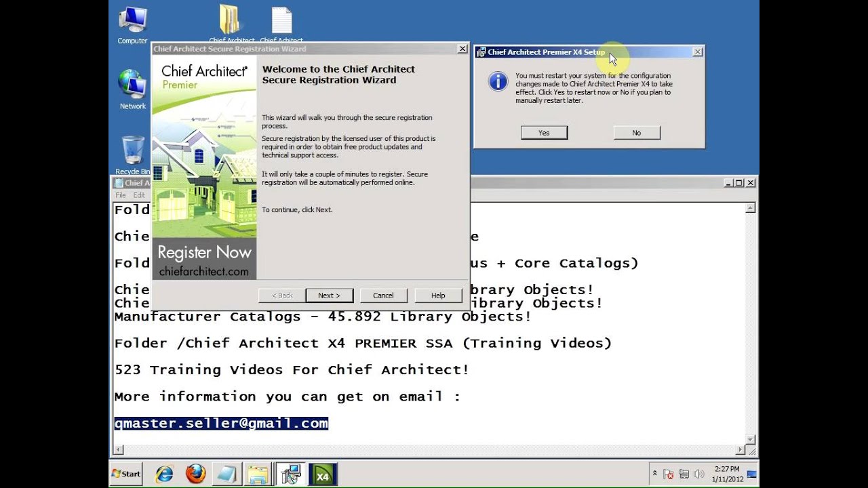868x488 pixels.
Task: Select the Network desktop icon
Action: pyautogui.click(x=132, y=89)
